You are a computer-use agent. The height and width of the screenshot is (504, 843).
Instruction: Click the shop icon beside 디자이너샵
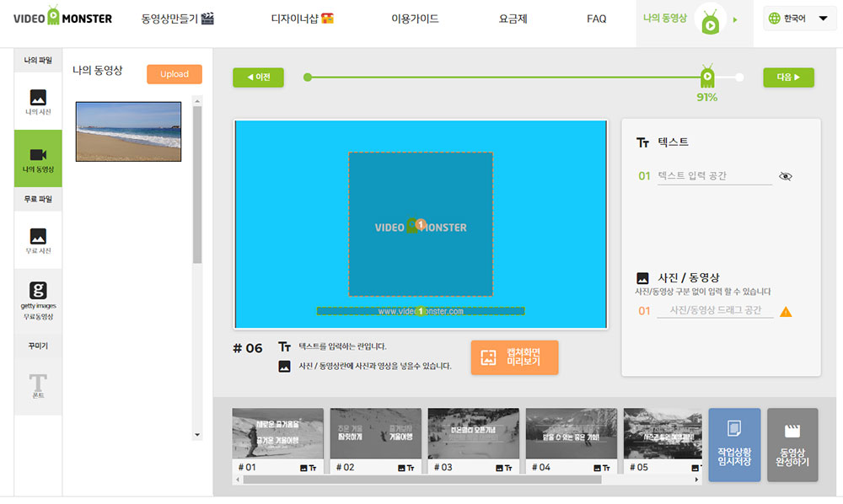[327, 19]
